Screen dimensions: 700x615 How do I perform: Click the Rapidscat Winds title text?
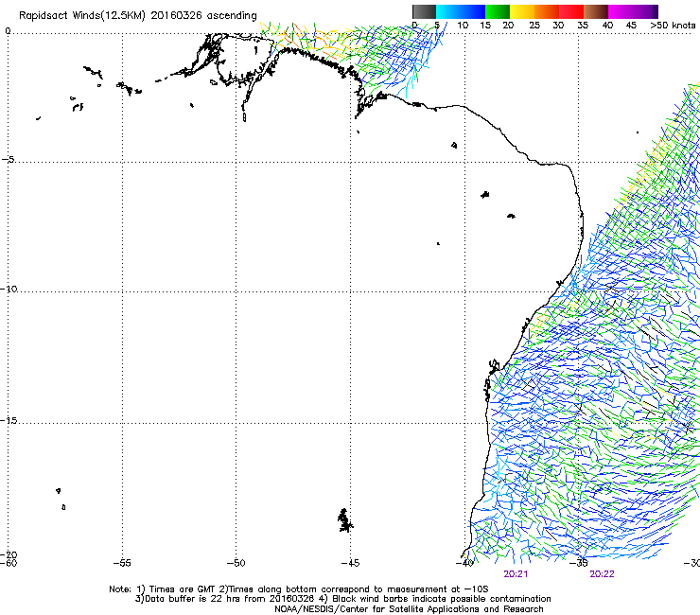137,15
